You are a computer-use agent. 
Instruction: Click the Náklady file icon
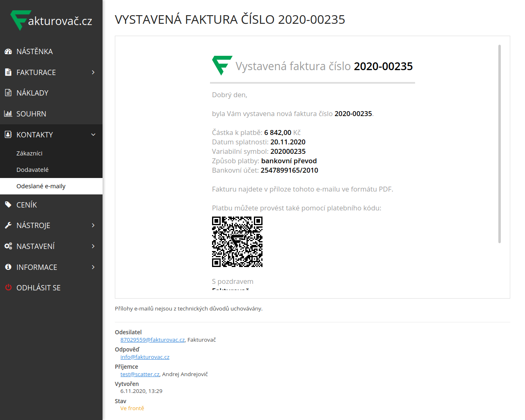[8, 93]
